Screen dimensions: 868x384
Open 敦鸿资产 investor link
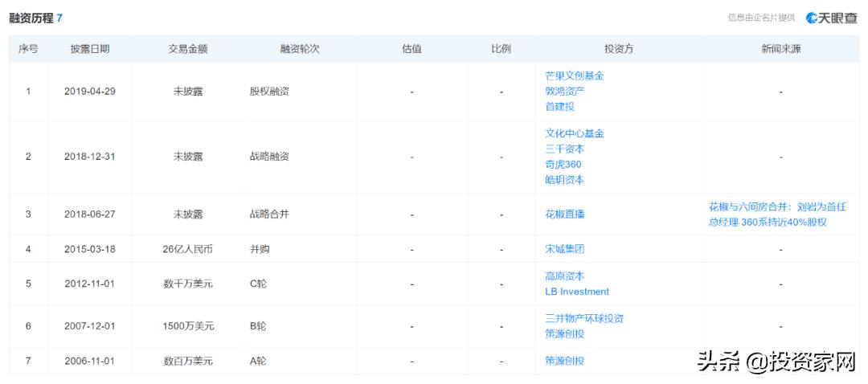pyautogui.click(x=565, y=92)
